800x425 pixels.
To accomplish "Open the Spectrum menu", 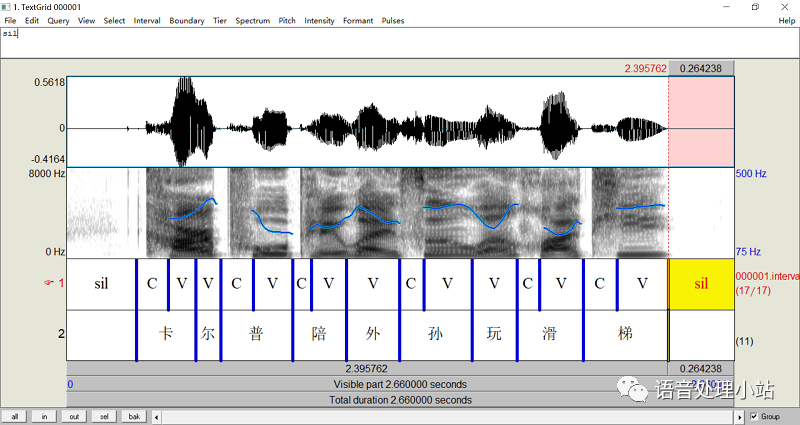I will pos(253,21).
